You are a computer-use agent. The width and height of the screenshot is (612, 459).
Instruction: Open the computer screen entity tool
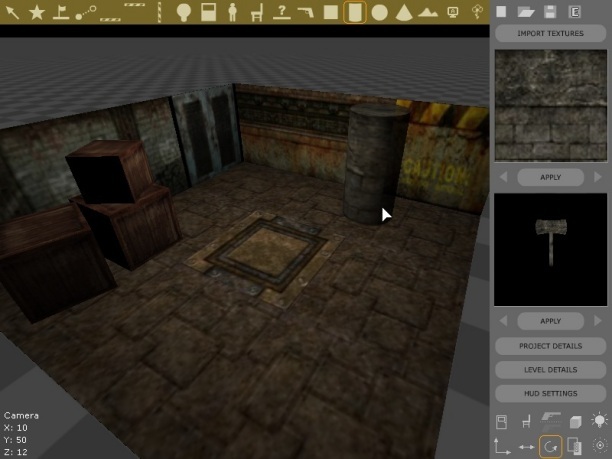point(453,12)
